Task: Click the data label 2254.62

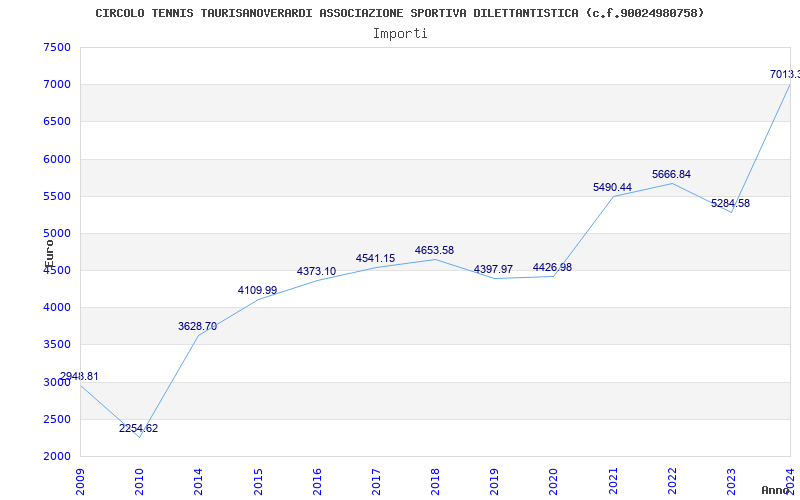Action: [138, 429]
